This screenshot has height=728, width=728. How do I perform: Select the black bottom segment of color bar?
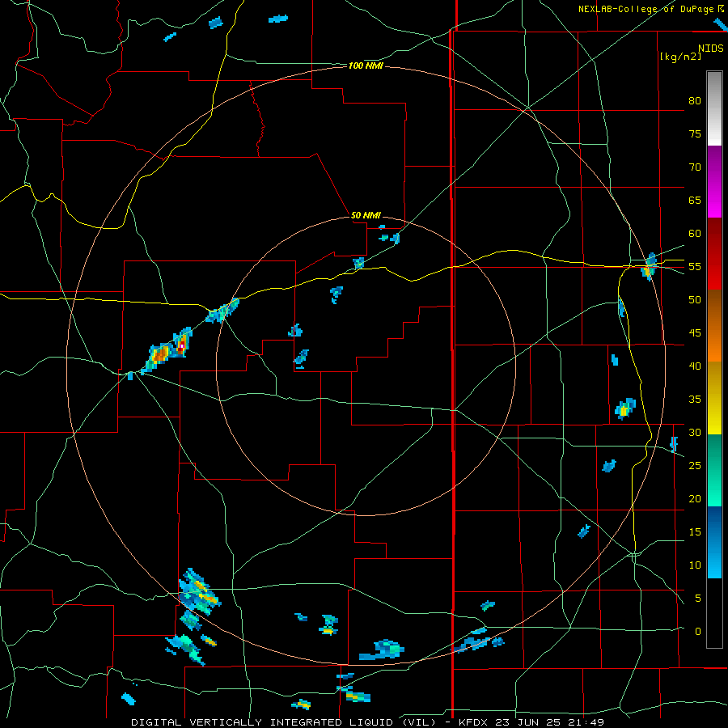[x=714, y=613]
